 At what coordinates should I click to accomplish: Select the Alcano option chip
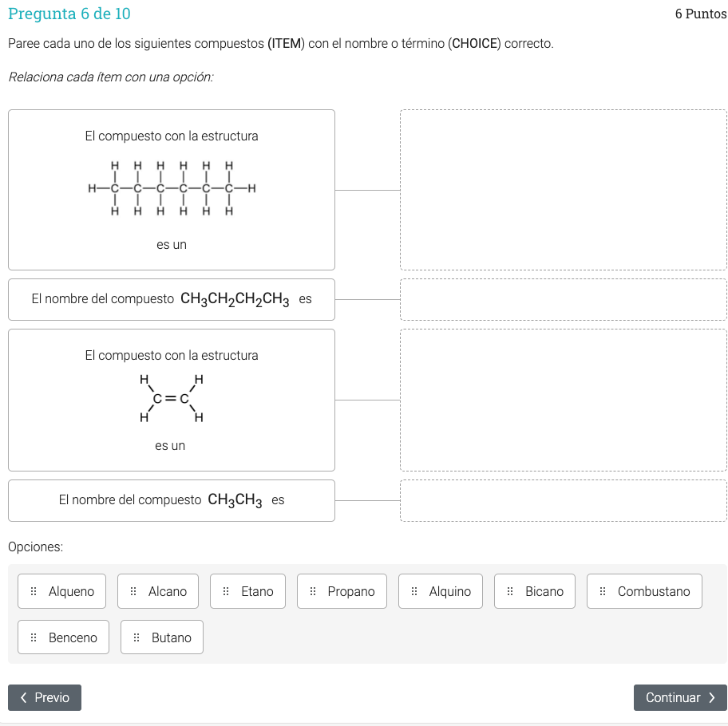pyautogui.click(x=157, y=591)
